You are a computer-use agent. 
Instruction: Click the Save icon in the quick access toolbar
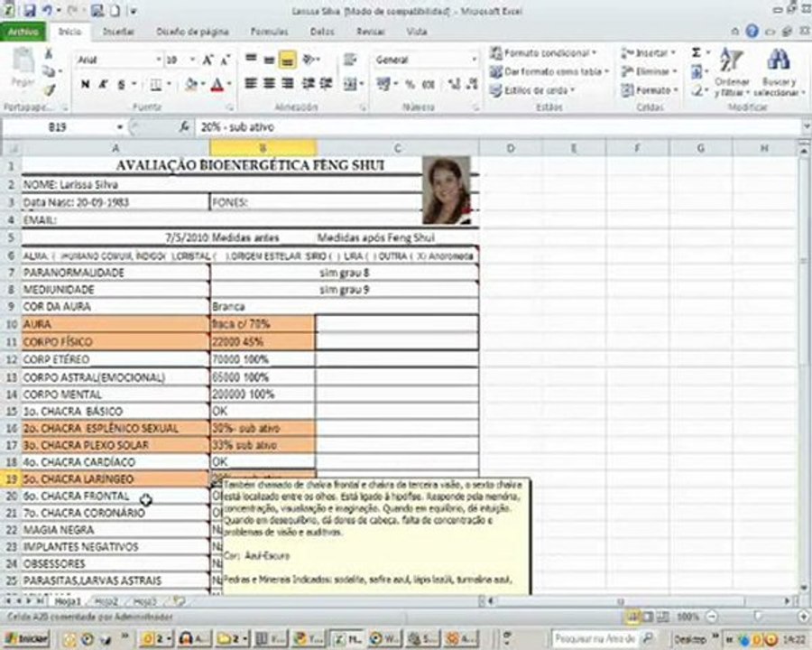29,10
